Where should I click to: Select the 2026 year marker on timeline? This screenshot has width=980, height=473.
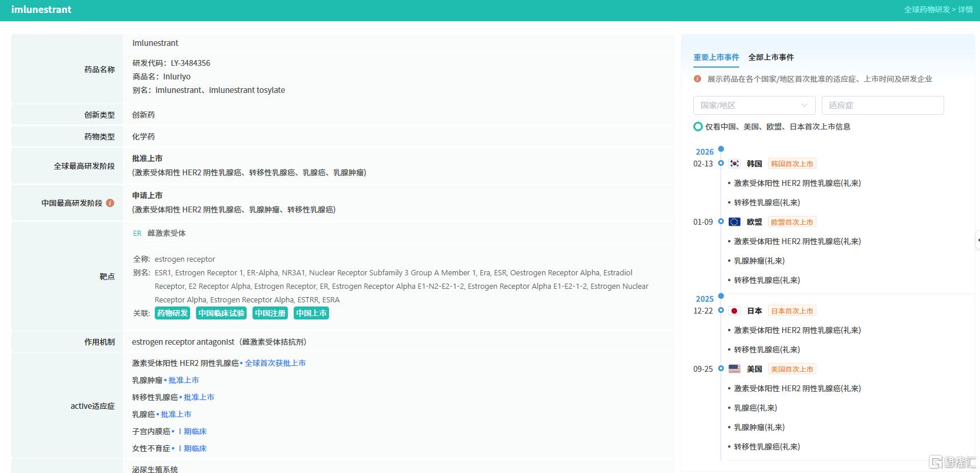pyautogui.click(x=721, y=149)
